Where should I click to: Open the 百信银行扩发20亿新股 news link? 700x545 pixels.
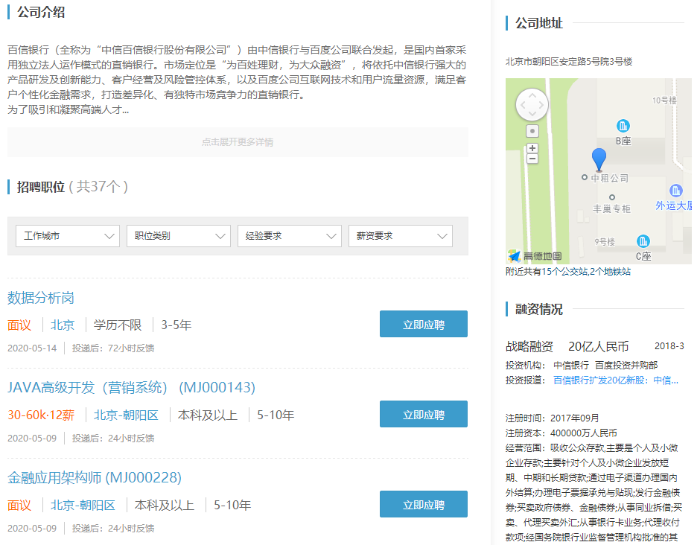616,380
